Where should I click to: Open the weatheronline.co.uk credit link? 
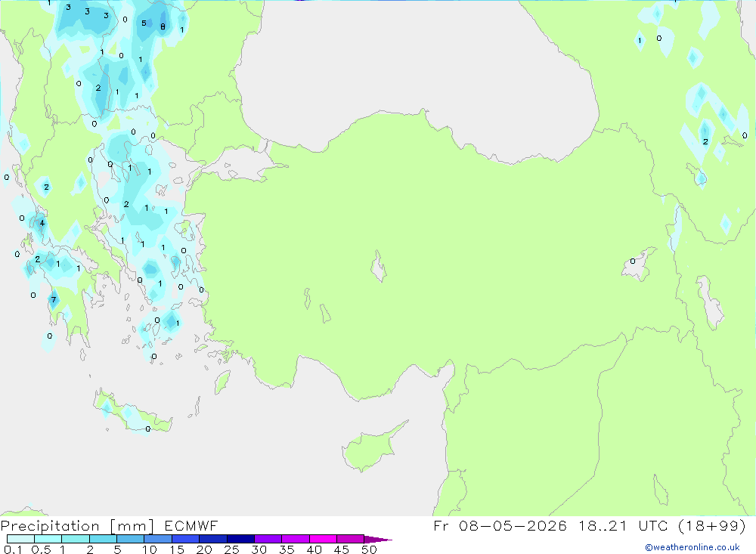coord(692,547)
